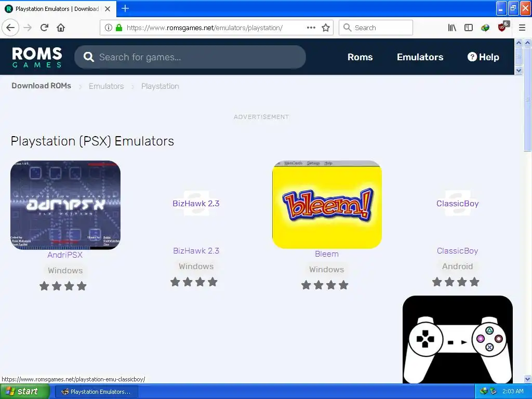Click the Windows label under Bleem
The height and width of the screenshot is (399, 532).
[327, 270]
